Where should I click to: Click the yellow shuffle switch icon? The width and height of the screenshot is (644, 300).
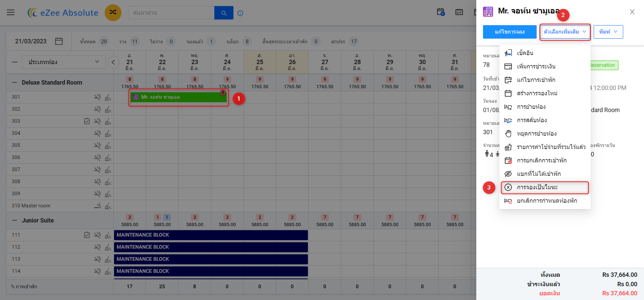pos(113,12)
